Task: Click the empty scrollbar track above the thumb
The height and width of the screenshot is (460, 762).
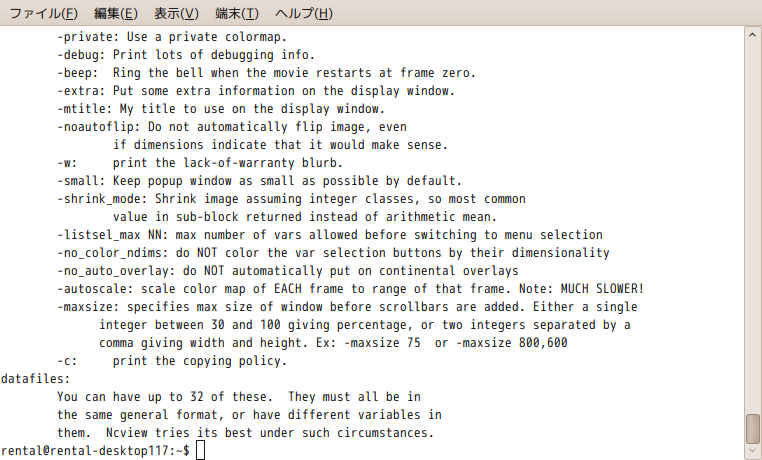Action: tap(752, 227)
